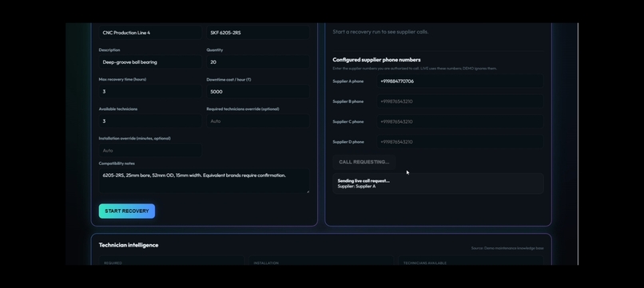Click the Compatibility notes text area
Screen dimensions: 644x288
click(204, 180)
